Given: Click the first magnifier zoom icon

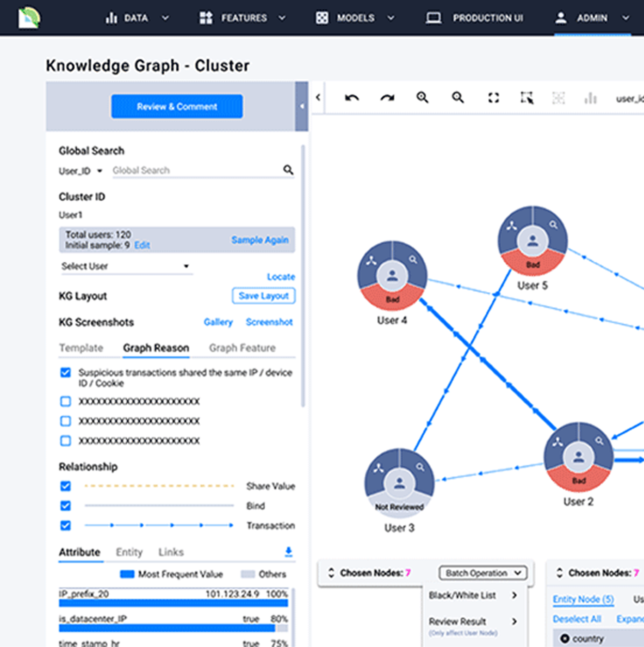Looking at the screenshot, I should [x=422, y=98].
